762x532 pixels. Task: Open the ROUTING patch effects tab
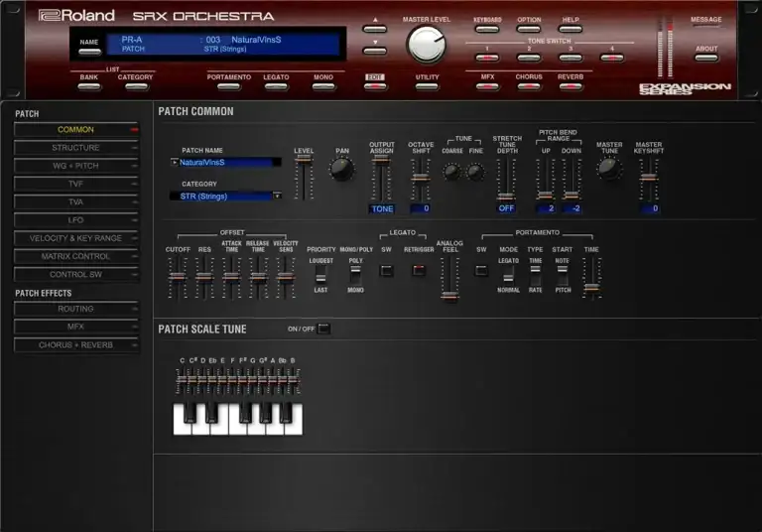(76, 309)
